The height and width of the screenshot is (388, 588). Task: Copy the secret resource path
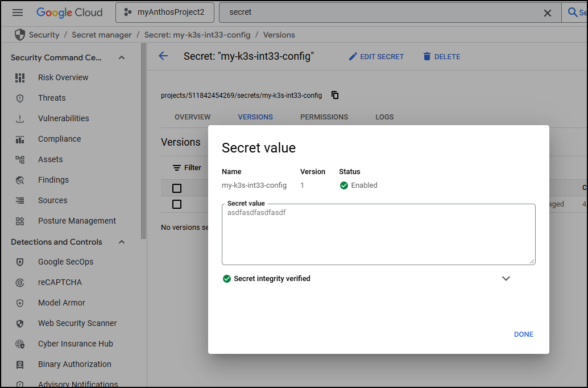[335, 96]
